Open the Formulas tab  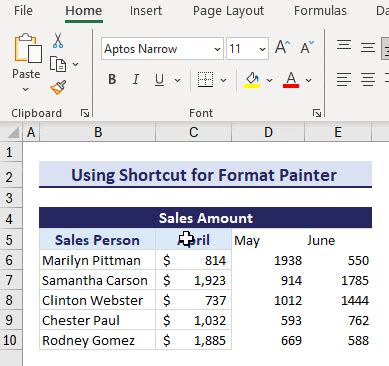pyautogui.click(x=320, y=11)
